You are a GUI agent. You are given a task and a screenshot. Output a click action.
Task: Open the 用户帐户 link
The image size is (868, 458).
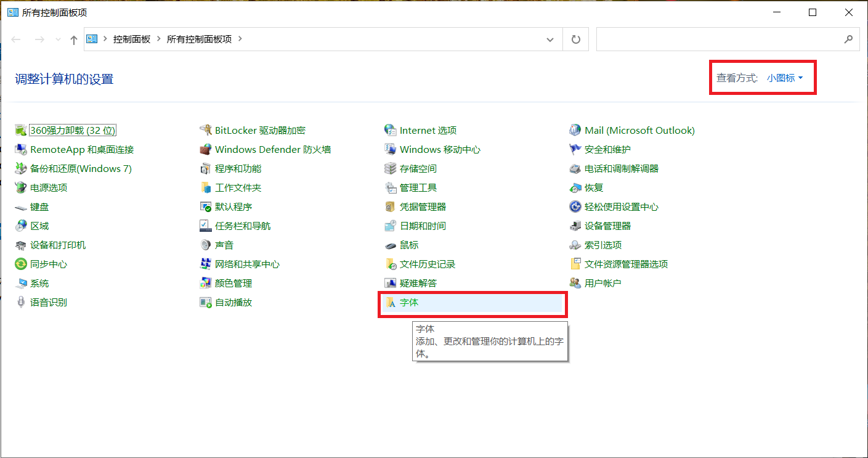point(602,283)
